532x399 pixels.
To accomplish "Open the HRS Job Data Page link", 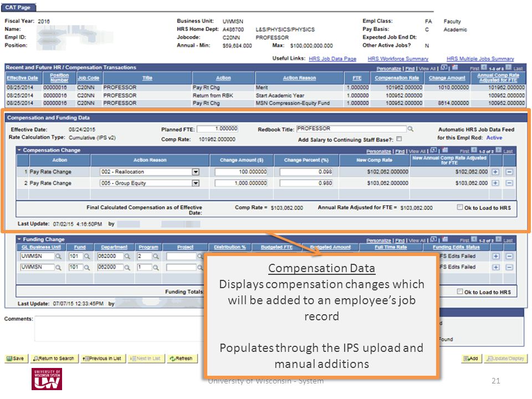I will coord(332,59).
